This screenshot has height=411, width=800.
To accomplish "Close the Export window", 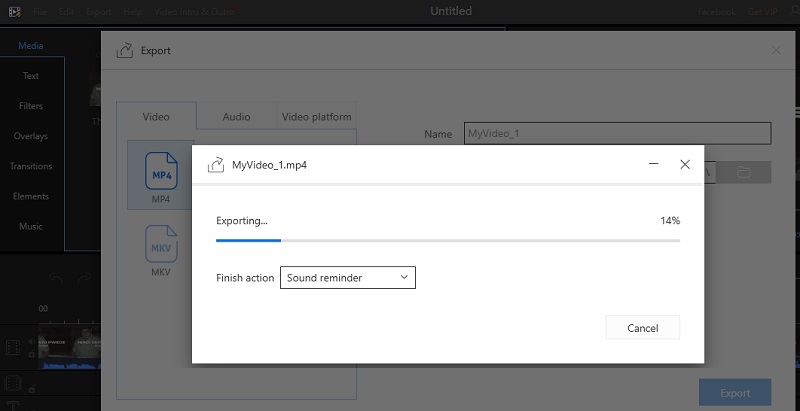I will coord(776,50).
